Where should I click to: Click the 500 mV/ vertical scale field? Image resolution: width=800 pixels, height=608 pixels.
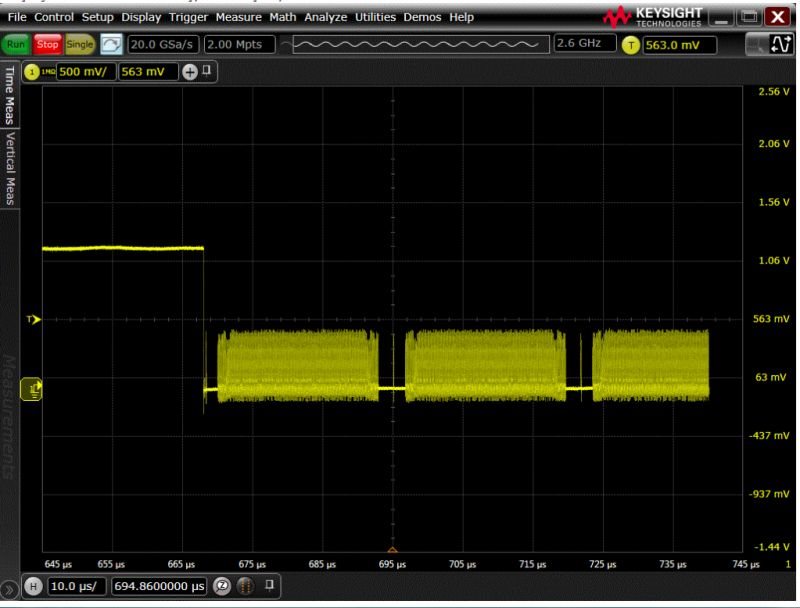(x=86, y=72)
